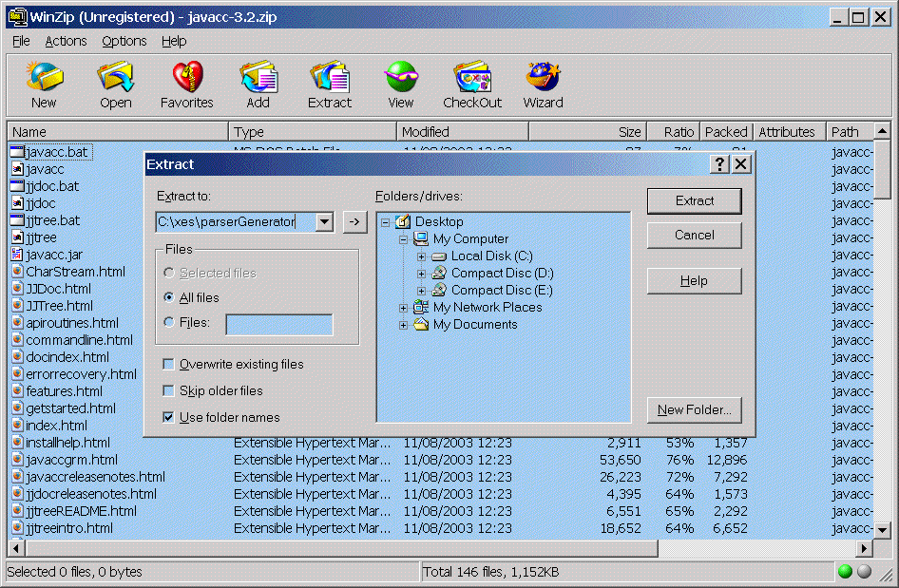Expand the Local Disk (C:) tree node

tap(422, 256)
